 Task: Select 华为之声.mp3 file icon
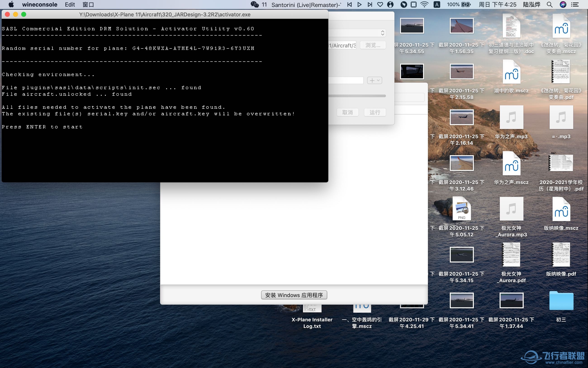(x=512, y=117)
